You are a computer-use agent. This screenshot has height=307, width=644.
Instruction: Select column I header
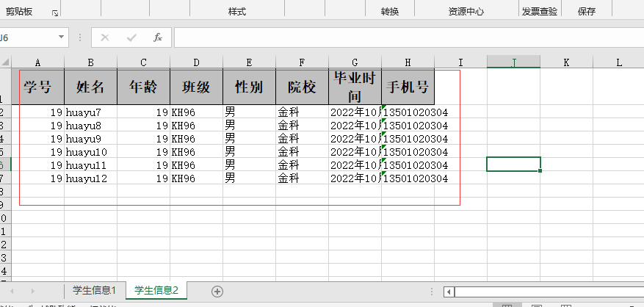(x=460, y=62)
